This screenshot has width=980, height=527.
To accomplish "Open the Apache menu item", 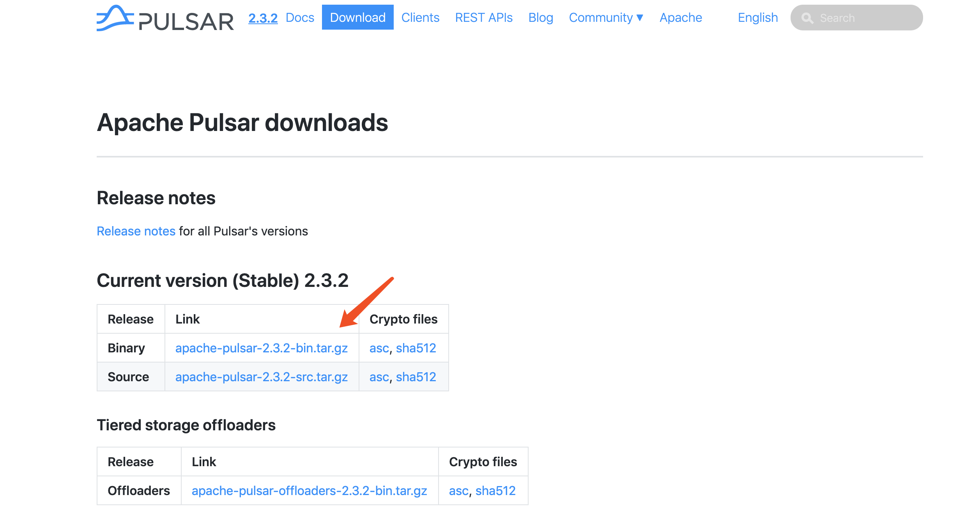I will pyautogui.click(x=680, y=18).
